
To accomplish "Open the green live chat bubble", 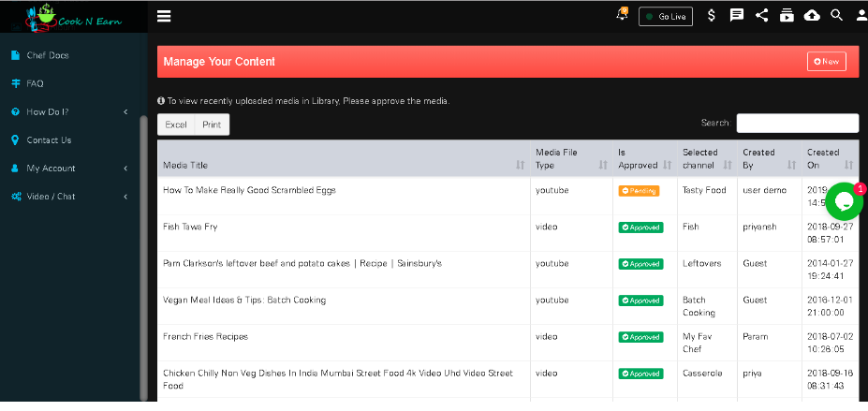I will (x=844, y=202).
